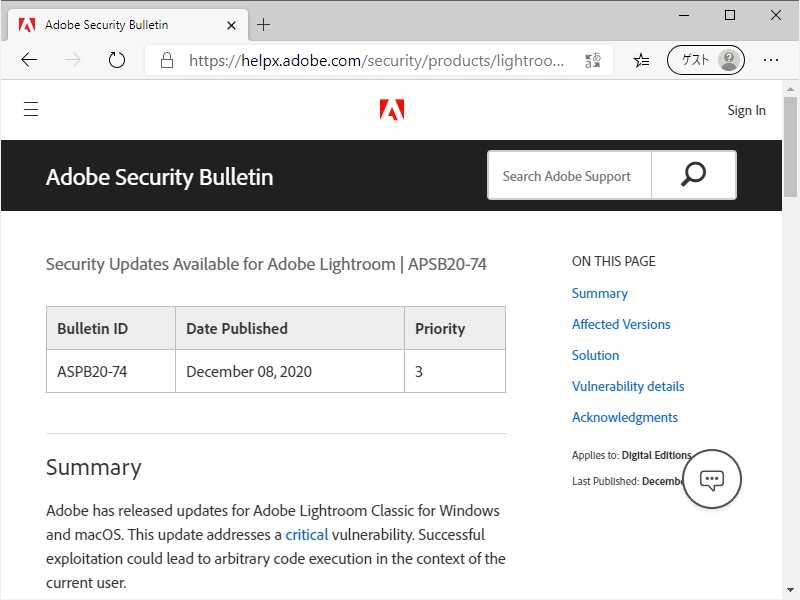View site lock security info

pyautogui.click(x=167, y=60)
